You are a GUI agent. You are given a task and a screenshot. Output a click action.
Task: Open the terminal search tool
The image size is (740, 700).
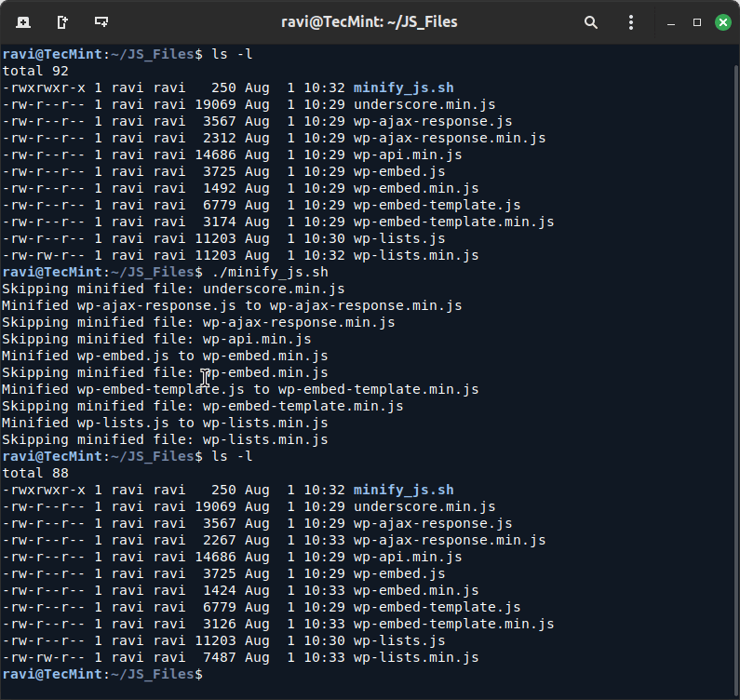pyautogui.click(x=590, y=22)
